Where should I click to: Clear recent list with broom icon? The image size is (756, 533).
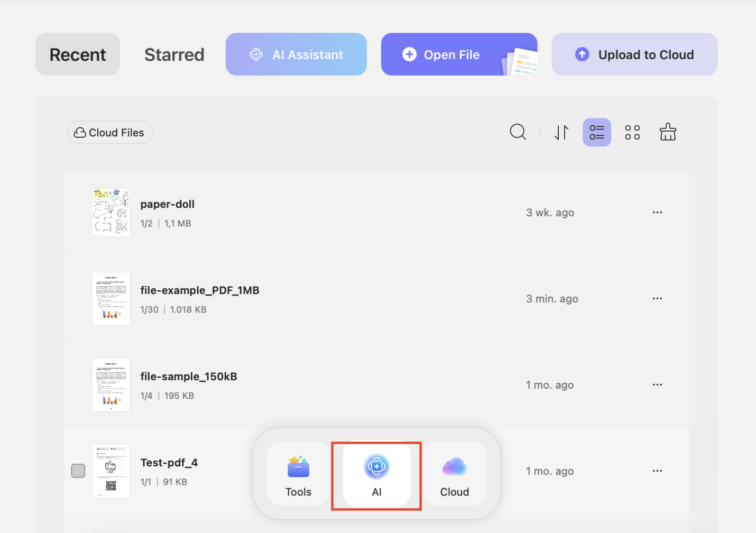668,132
